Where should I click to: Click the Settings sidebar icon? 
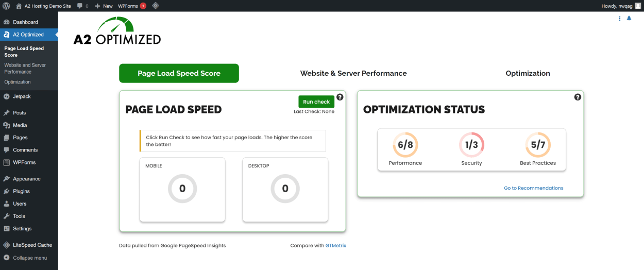coord(7,228)
